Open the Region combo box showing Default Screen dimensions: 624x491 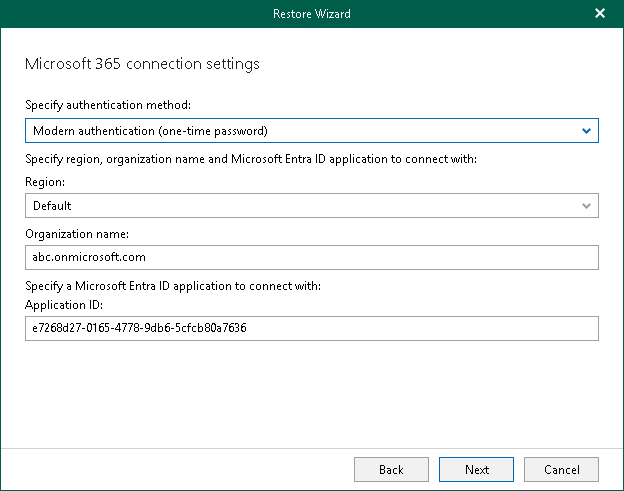click(x=300, y=206)
